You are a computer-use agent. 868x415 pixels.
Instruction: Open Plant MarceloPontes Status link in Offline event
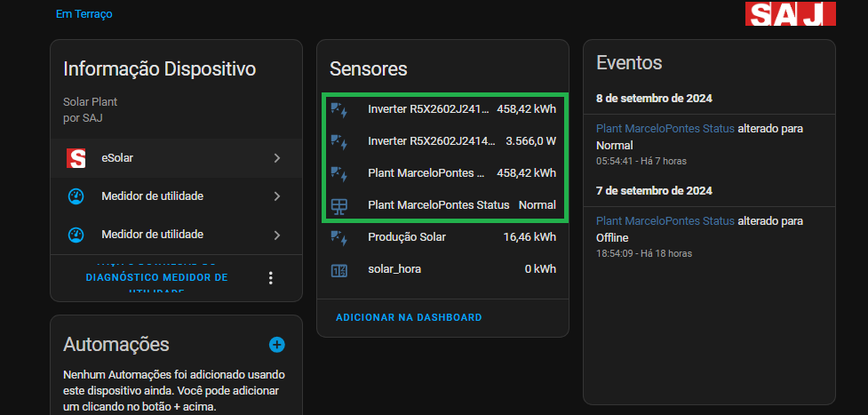coord(665,221)
